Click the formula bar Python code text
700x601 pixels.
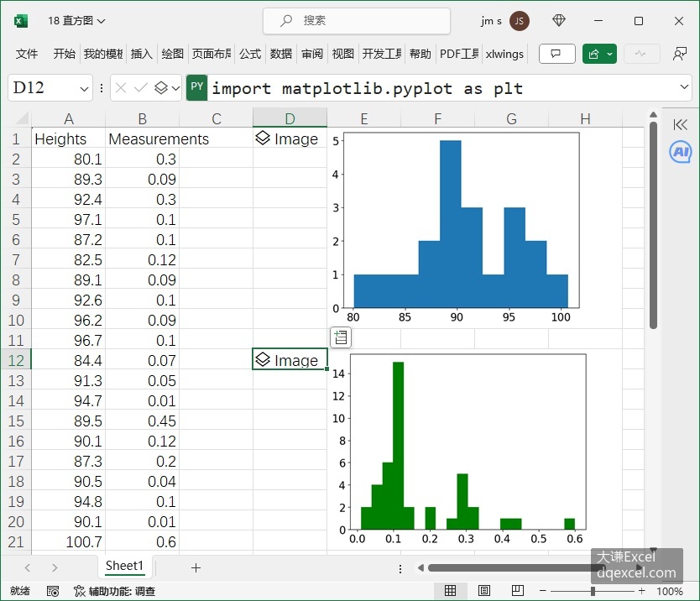tap(367, 88)
